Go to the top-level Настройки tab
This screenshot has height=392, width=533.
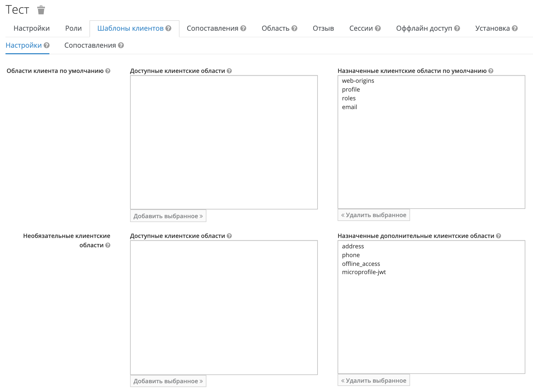pos(32,28)
